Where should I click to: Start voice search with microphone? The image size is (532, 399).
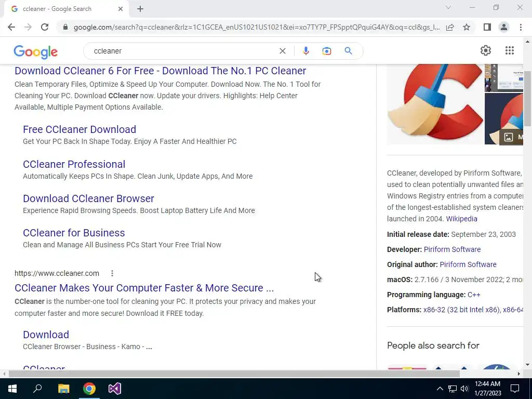tap(305, 51)
